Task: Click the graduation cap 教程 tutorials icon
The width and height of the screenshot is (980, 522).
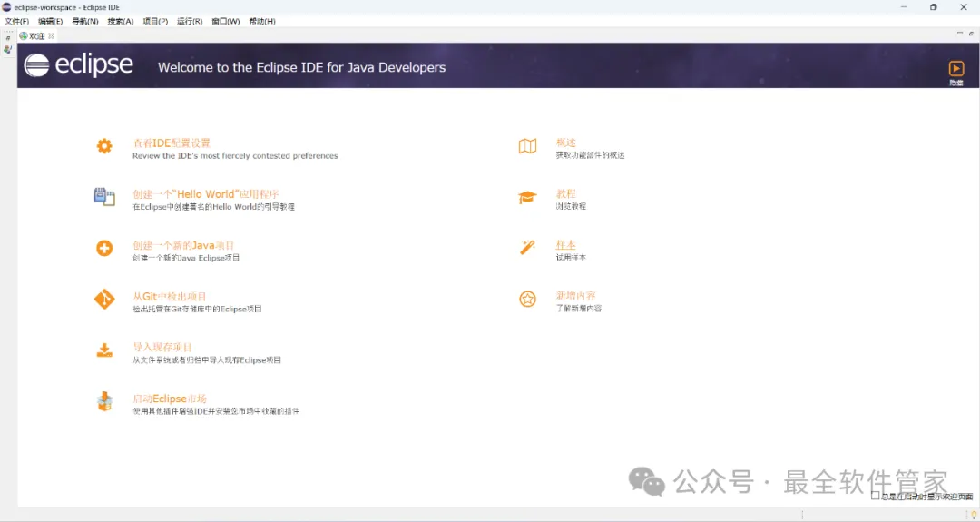Action: (x=527, y=197)
